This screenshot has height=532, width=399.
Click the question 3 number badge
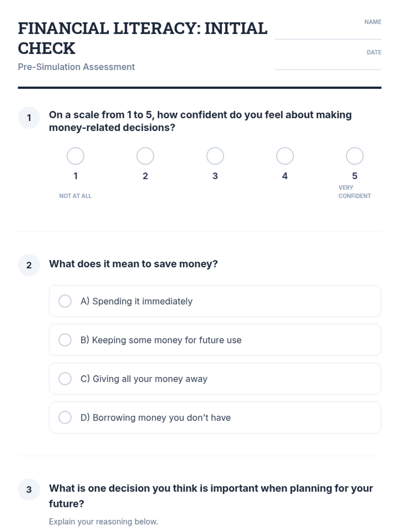(29, 489)
